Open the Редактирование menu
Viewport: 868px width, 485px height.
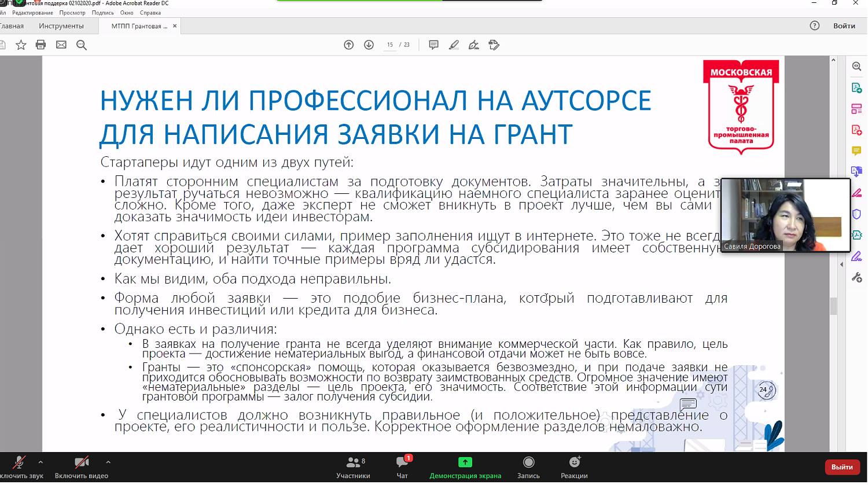click(32, 13)
